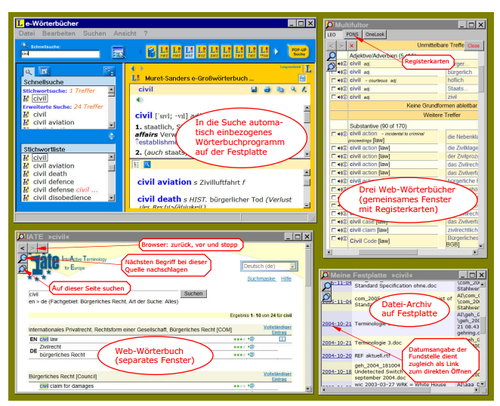The image size is (500, 406).
Task: Click find-on-page magnifier icon in Multifultor window
Action: pos(331,66)
